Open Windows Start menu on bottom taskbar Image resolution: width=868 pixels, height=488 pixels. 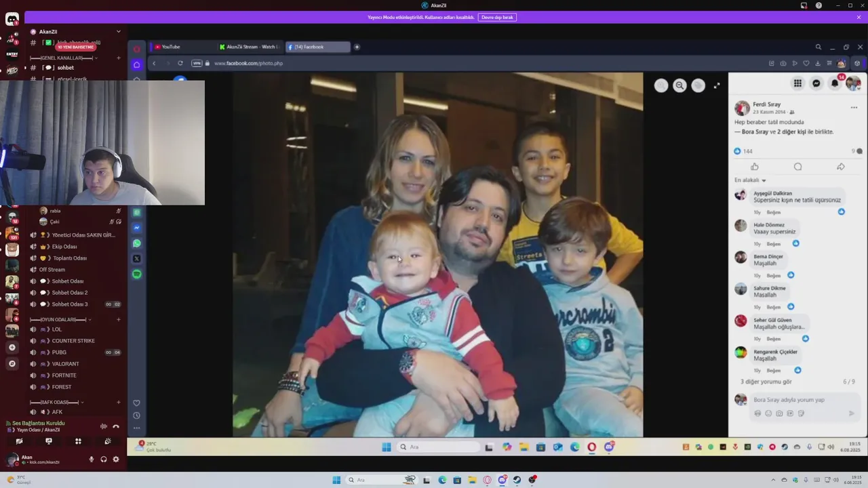point(336,480)
